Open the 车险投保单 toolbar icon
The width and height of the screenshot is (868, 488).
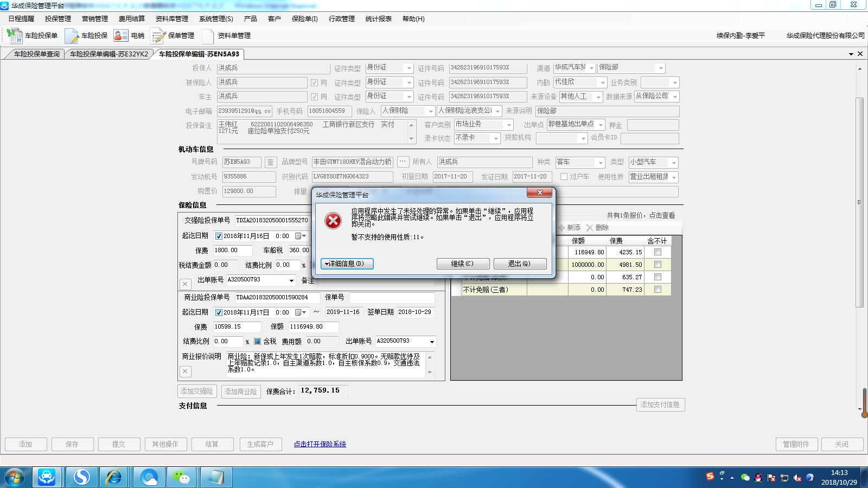[15, 36]
